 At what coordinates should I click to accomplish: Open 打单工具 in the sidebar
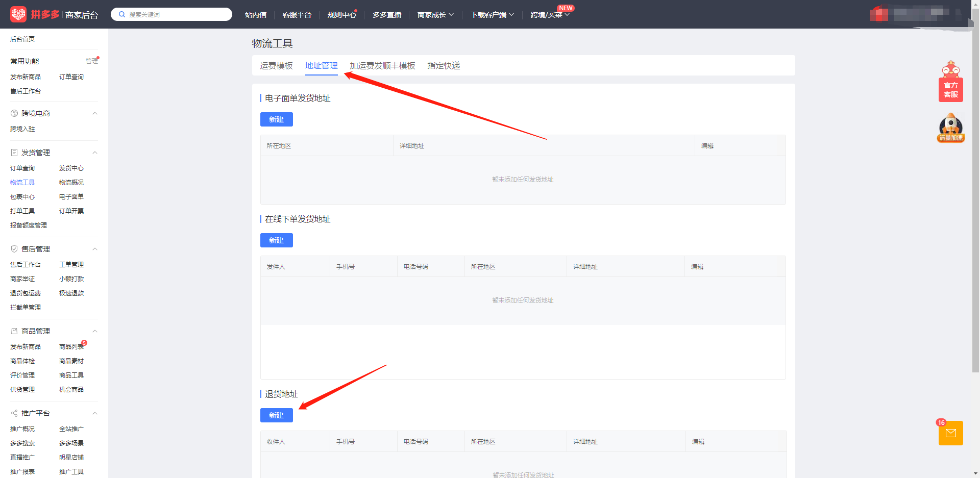coord(22,211)
